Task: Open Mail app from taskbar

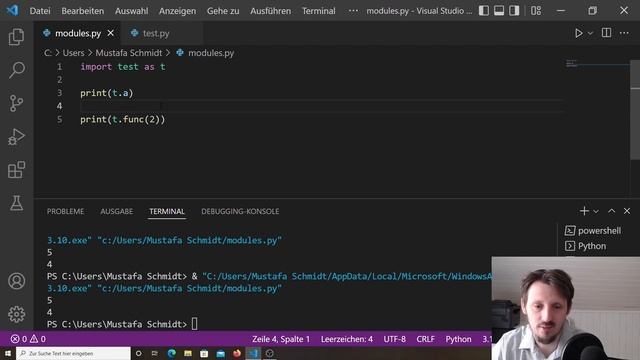Action: [220, 353]
